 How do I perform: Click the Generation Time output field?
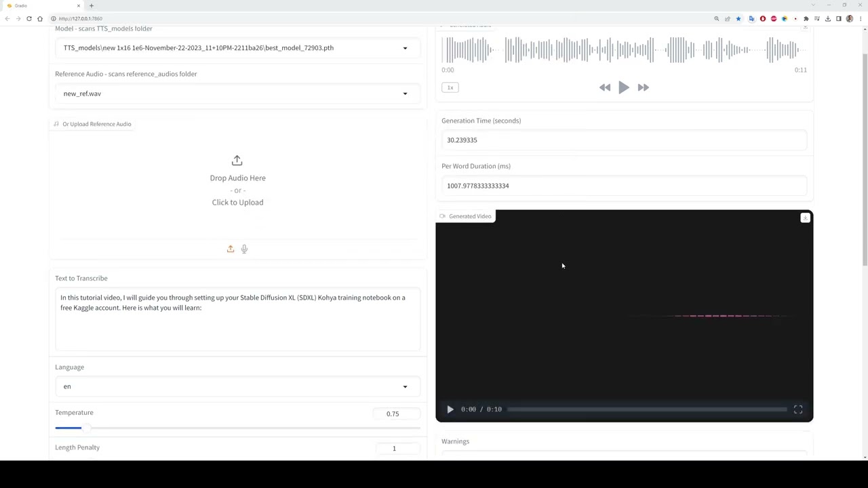(x=624, y=140)
